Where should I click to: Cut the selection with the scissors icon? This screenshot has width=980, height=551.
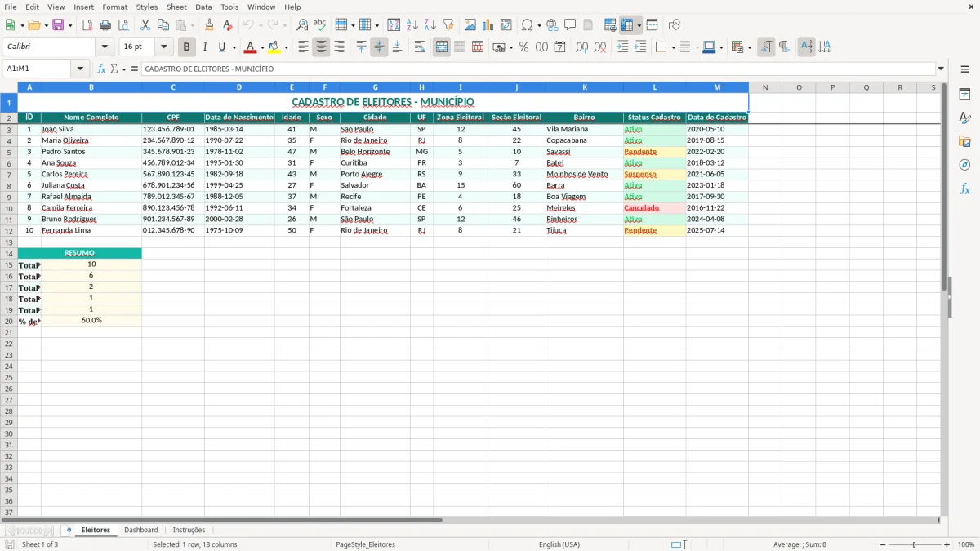[x=145, y=25]
